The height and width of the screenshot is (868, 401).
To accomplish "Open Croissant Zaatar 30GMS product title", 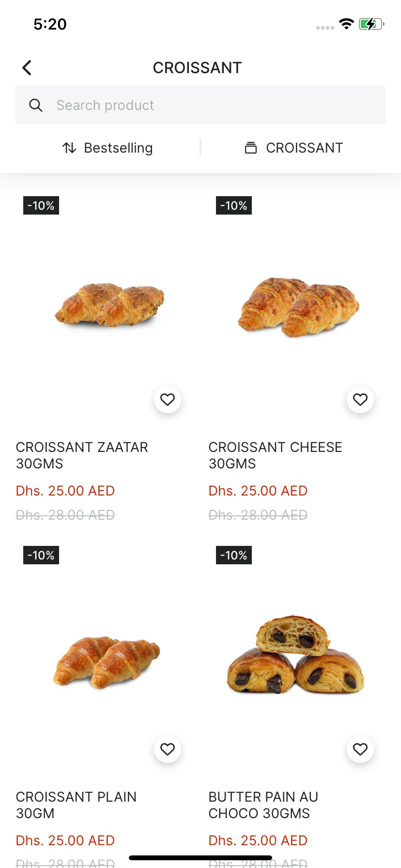I will click(x=82, y=455).
